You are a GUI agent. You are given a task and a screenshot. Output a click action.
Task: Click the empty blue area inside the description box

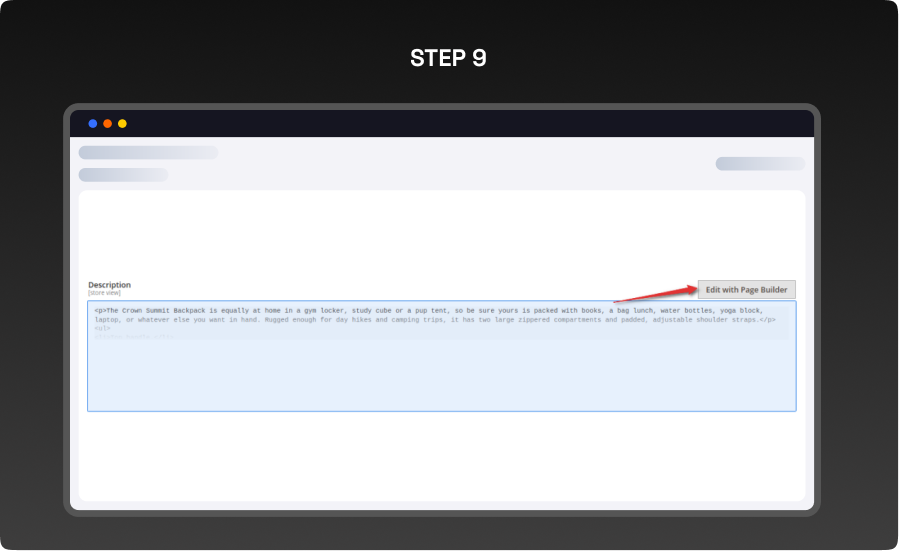pyautogui.click(x=441, y=376)
